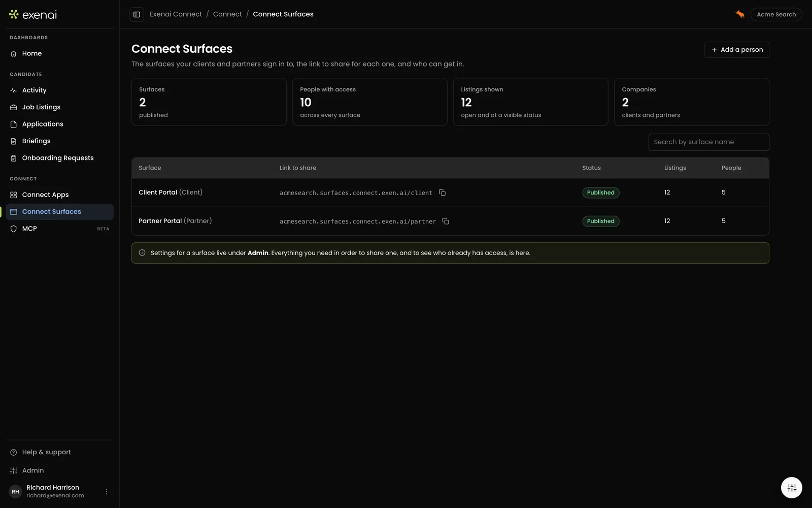Toggle the sidebar panel icon
This screenshot has height=508, width=812.
pyautogui.click(x=137, y=14)
